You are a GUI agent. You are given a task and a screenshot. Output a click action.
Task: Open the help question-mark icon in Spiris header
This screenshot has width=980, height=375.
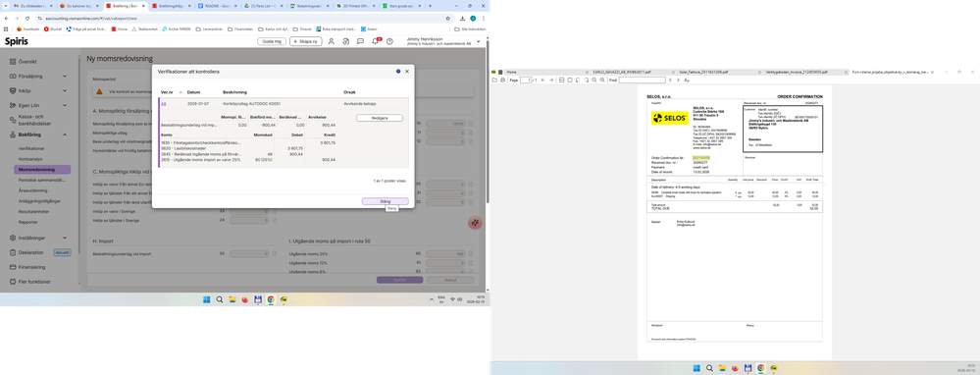point(390,41)
